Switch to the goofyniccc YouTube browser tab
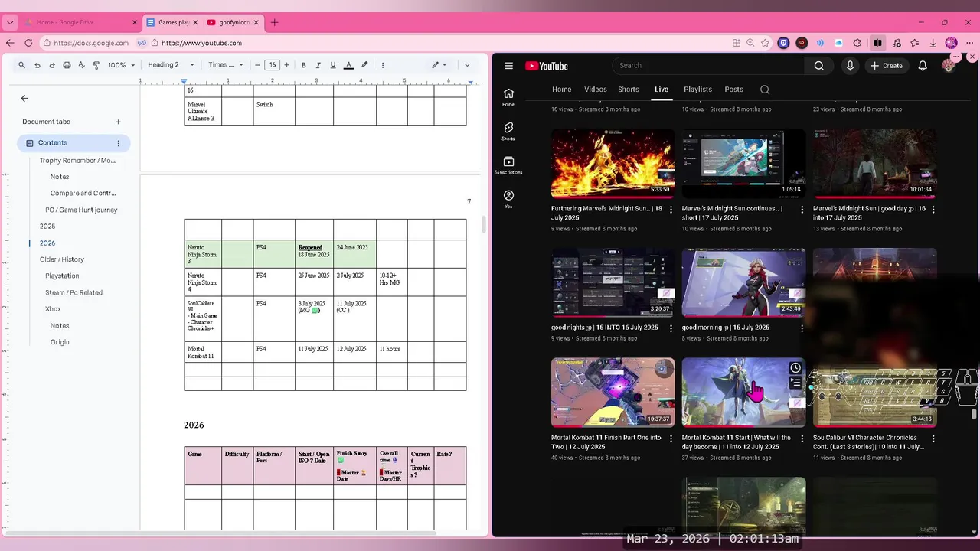The width and height of the screenshot is (980, 551). tap(233, 22)
